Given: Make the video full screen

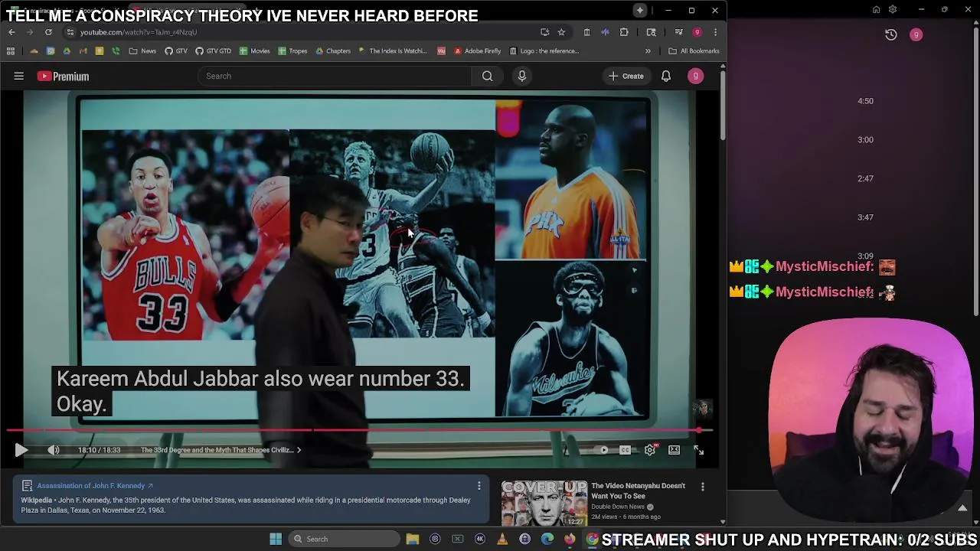Looking at the screenshot, I should [x=698, y=450].
